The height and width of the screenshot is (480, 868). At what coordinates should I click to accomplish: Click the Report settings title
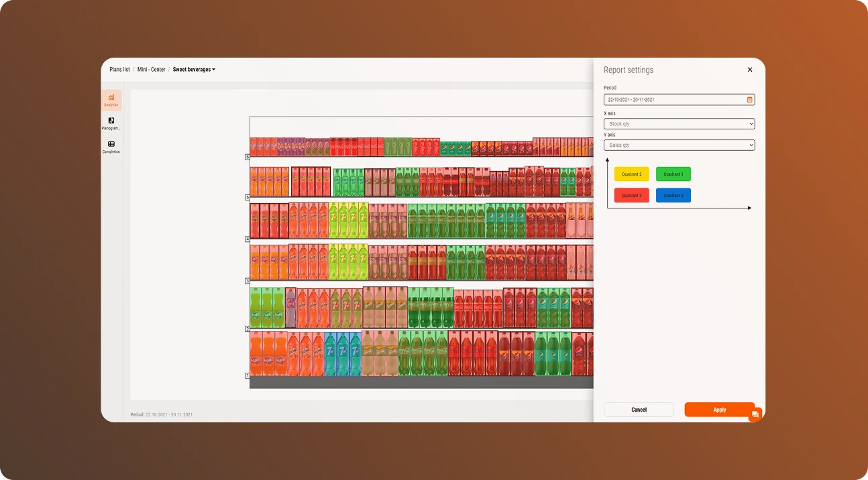(x=629, y=70)
